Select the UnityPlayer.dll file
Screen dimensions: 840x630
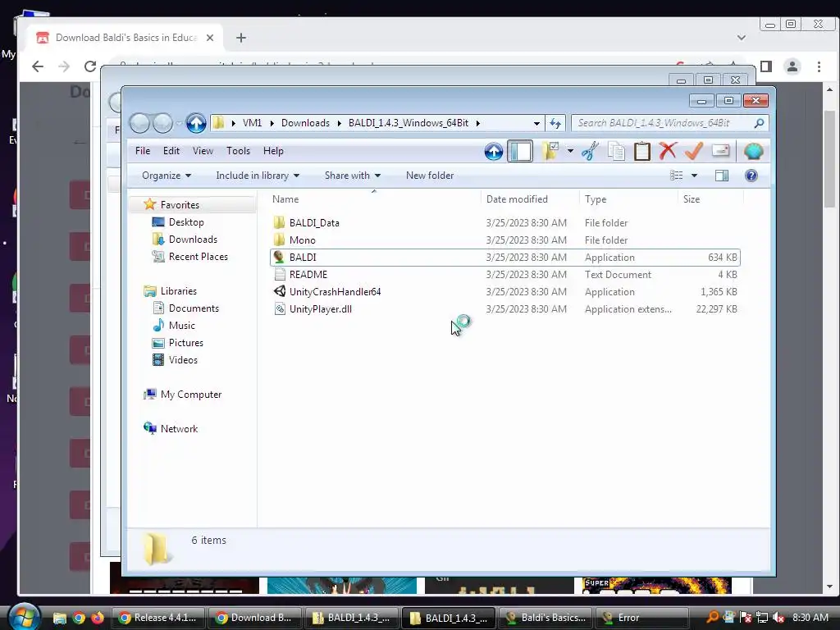(321, 309)
